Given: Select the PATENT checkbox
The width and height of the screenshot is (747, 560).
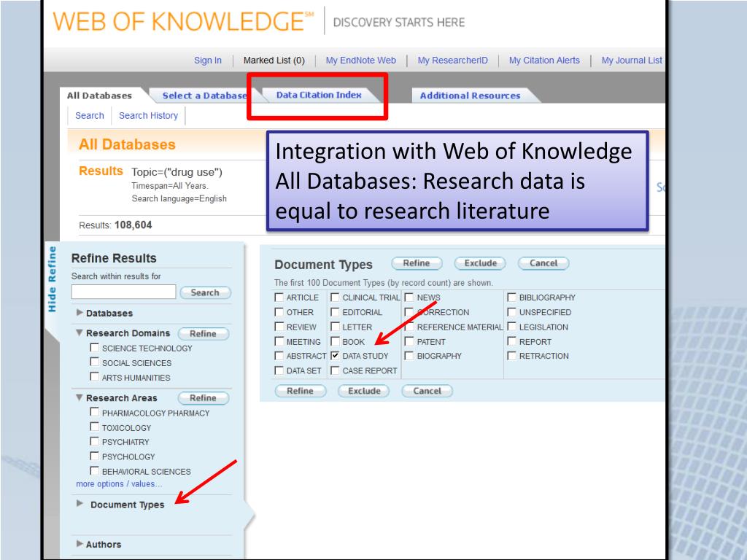Looking at the screenshot, I should [x=409, y=341].
